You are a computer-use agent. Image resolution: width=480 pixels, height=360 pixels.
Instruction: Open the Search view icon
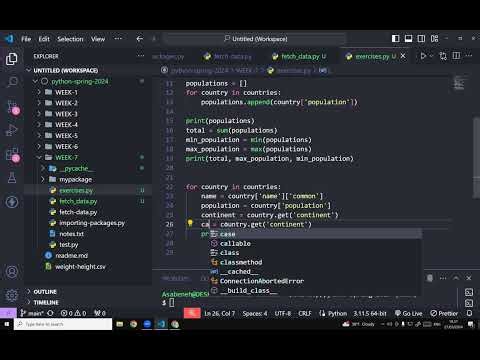point(12,82)
